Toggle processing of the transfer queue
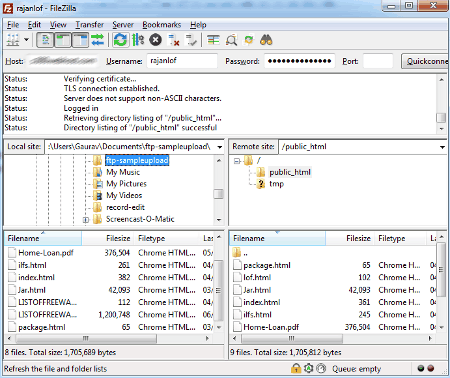Image resolution: width=450 pixels, height=378 pixels. point(138,40)
